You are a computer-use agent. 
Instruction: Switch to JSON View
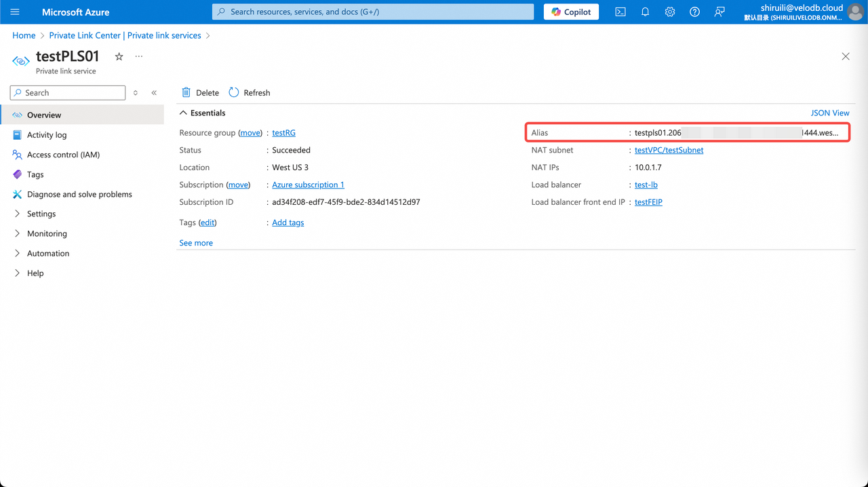pyautogui.click(x=830, y=113)
